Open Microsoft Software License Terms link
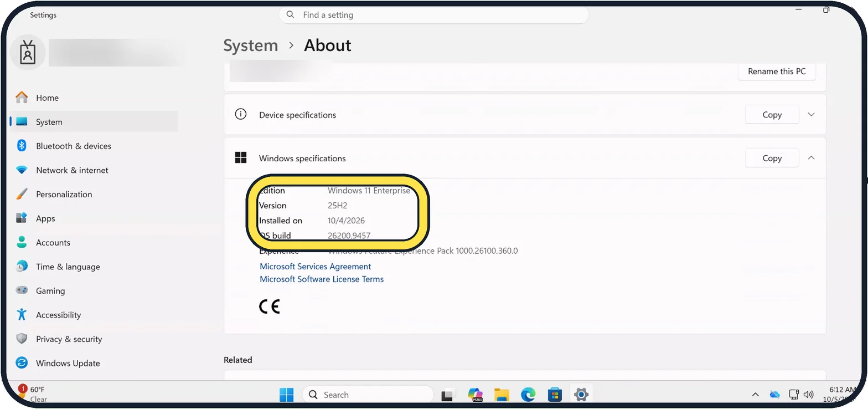This screenshot has height=409, width=868. pyautogui.click(x=322, y=279)
